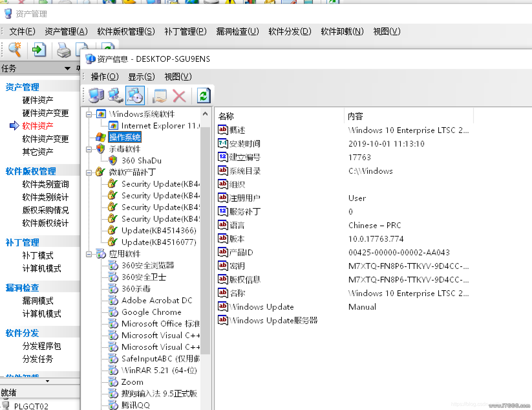This screenshot has width=532, height=410.
Task: Select the 版本 10.0.17763.774 value
Action: 376,239
